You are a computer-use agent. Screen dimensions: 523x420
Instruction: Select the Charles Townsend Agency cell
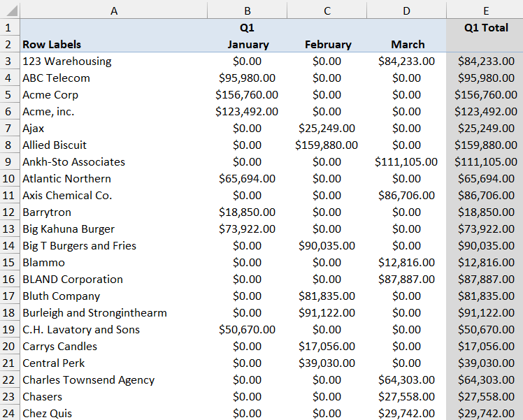[x=114, y=380]
